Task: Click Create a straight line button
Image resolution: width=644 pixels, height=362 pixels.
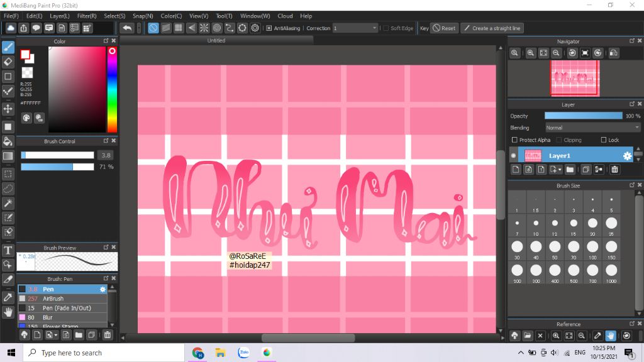Action: point(492,28)
